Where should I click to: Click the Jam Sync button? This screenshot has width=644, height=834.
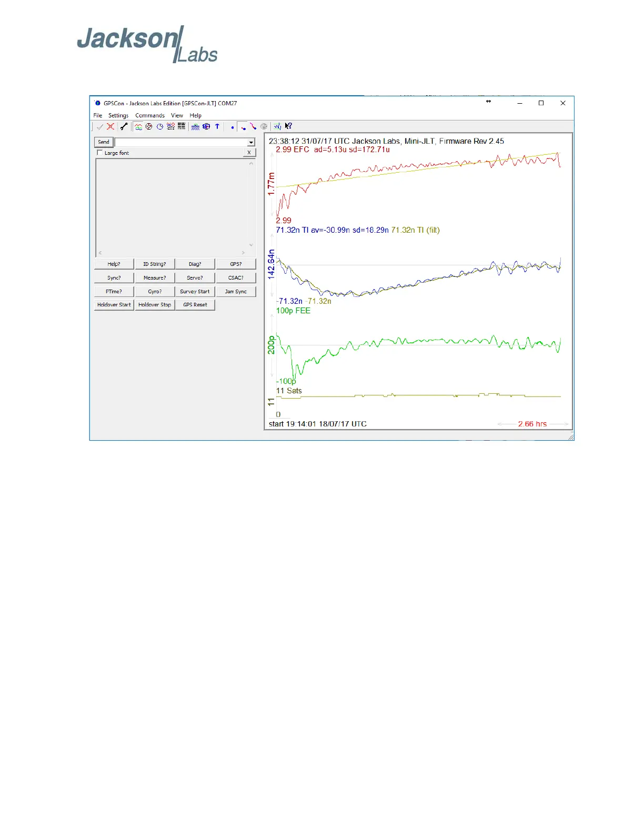click(x=236, y=292)
